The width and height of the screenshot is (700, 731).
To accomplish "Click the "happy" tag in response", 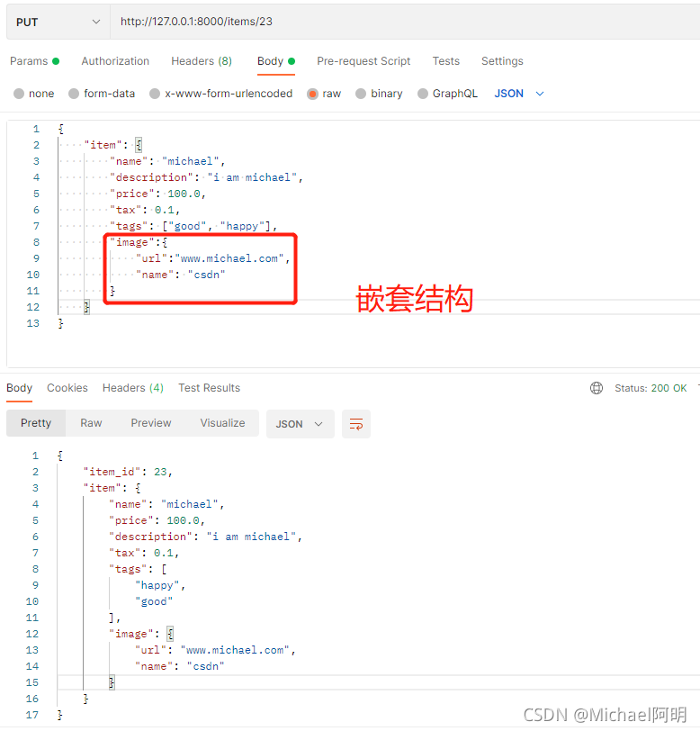I will [160, 585].
